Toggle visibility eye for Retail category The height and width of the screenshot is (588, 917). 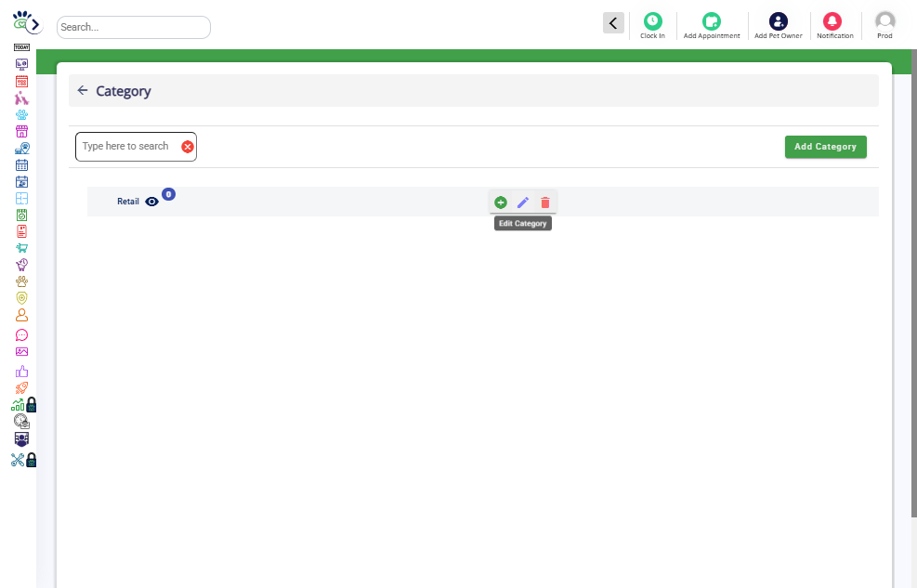tap(151, 202)
